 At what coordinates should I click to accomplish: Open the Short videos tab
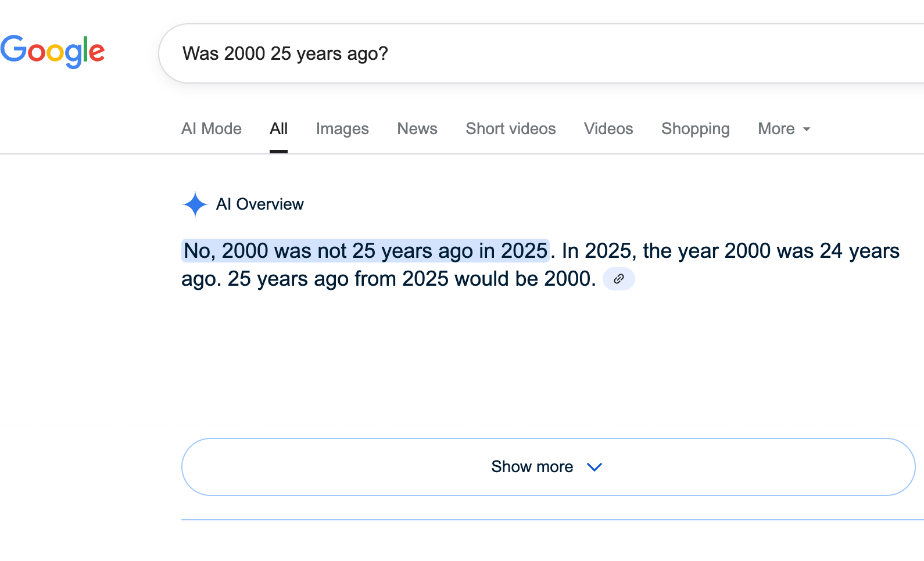(511, 128)
